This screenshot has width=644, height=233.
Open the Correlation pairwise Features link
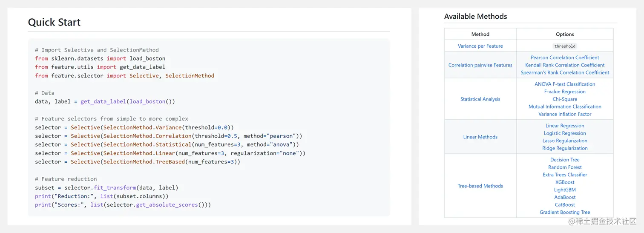click(480, 65)
